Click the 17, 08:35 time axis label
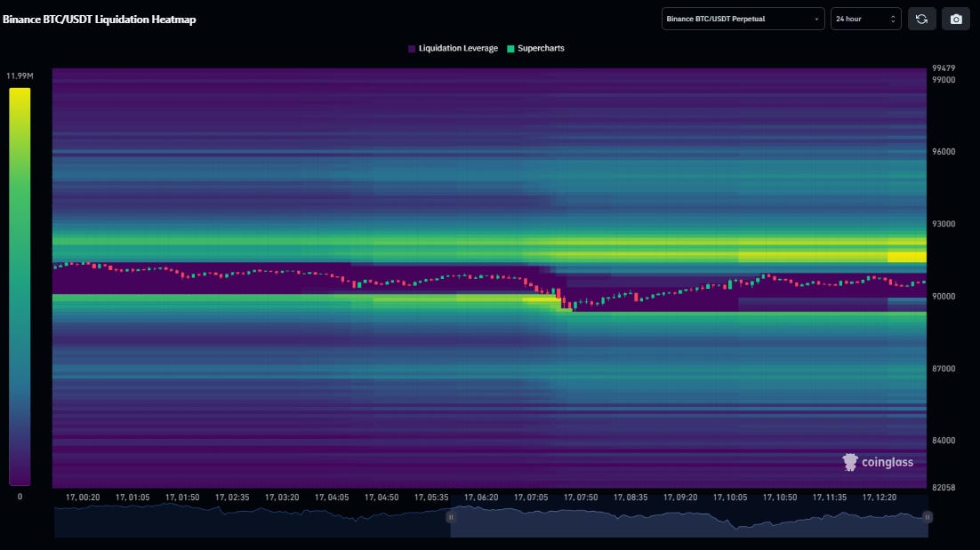 (x=631, y=498)
